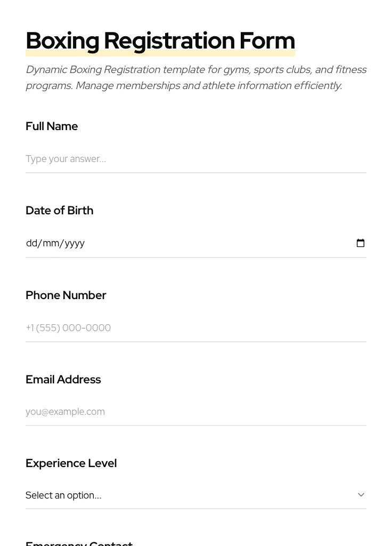Select the day 'dd' segment of the date

31,243
